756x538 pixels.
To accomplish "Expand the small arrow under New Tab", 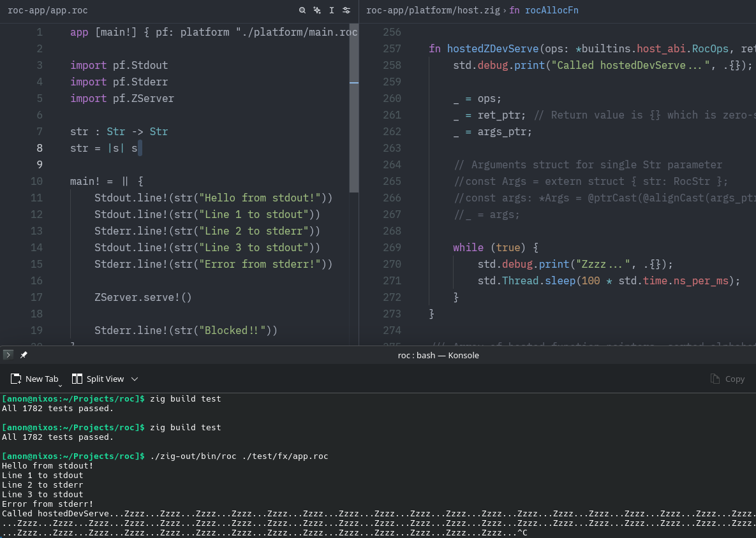I will (60, 385).
